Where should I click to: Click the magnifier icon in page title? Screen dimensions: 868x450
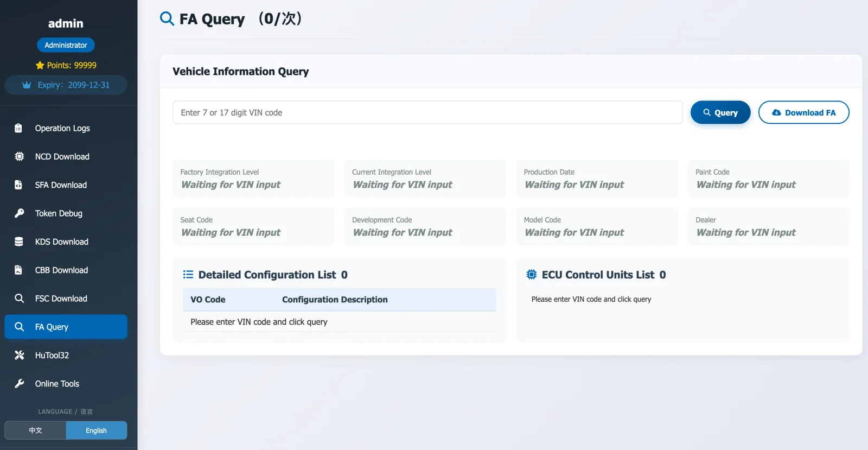pos(167,18)
